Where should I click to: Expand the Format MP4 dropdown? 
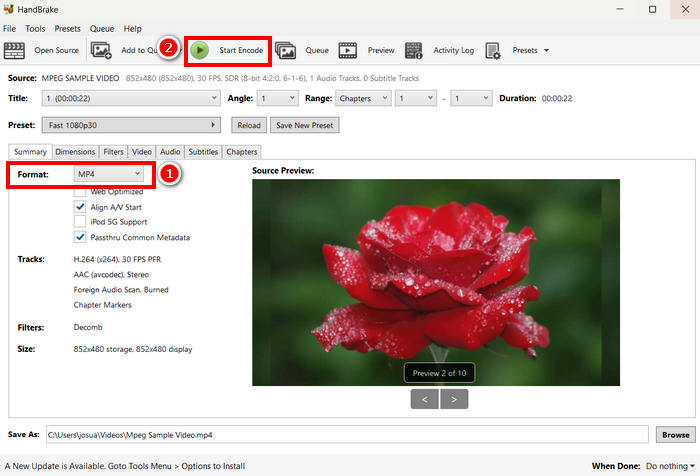pos(110,175)
